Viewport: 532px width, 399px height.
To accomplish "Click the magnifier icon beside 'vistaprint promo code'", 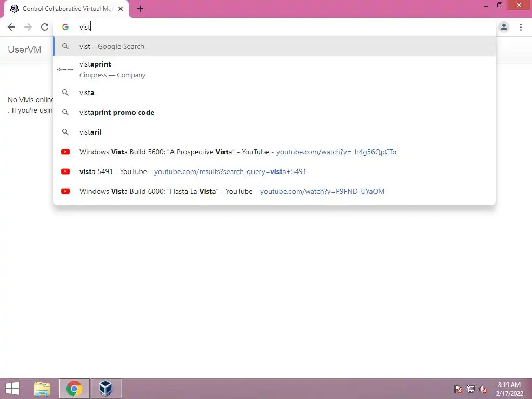I will click(65, 112).
